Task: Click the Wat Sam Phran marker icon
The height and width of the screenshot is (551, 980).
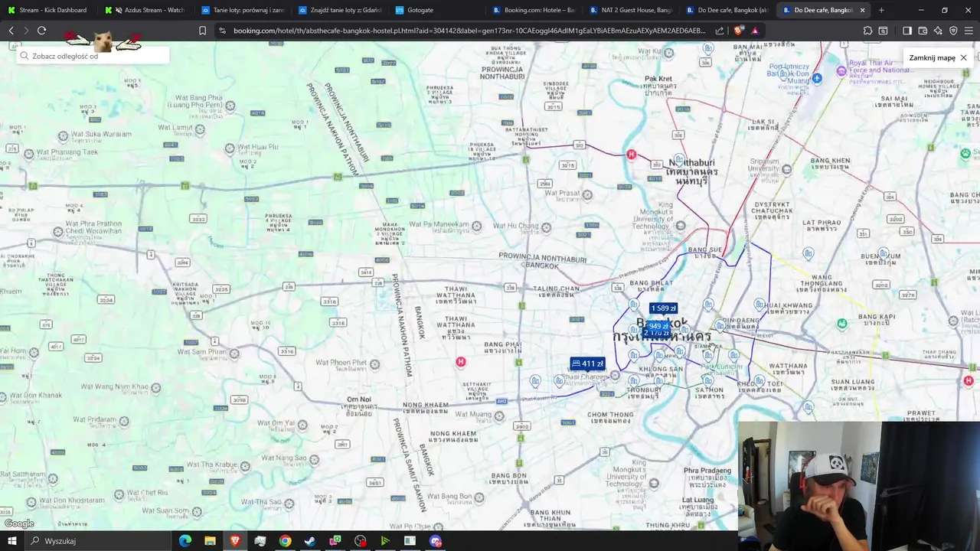Action: click(x=234, y=354)
